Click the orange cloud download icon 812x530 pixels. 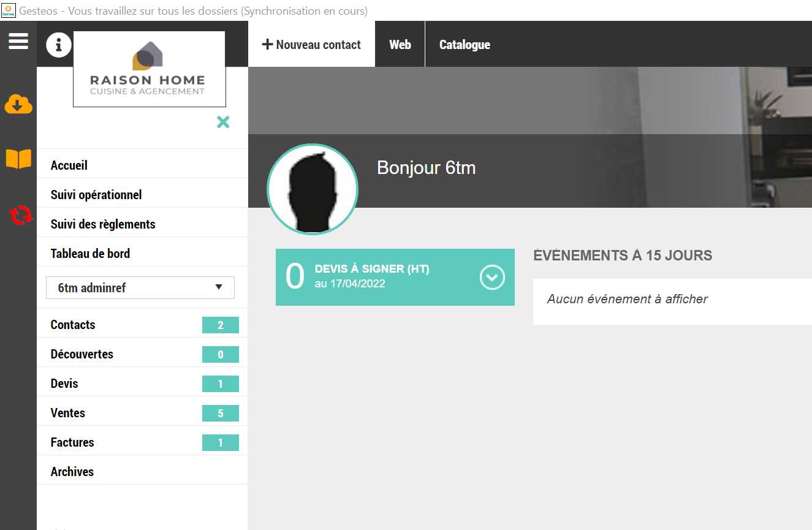coord(18,105)
